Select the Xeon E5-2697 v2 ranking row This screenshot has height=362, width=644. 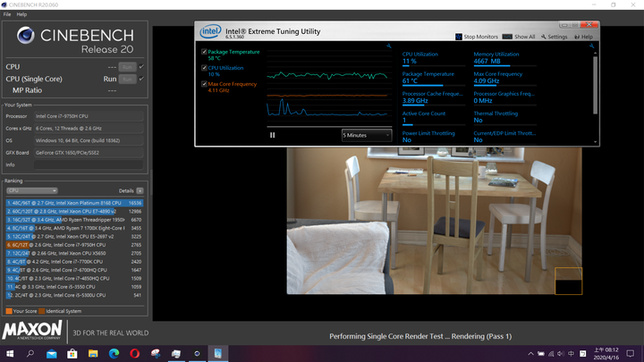pos(74,236)
